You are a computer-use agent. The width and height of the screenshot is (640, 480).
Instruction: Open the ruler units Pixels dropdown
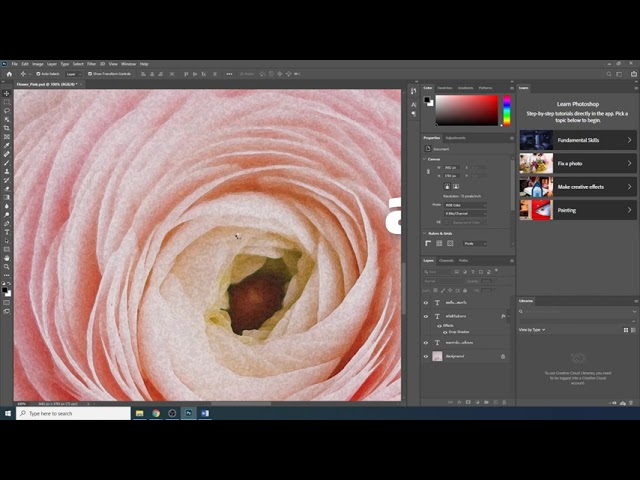475,244
